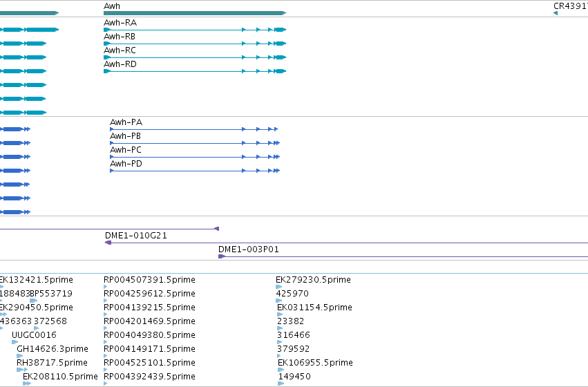This screenshot has width=588, height=387.
Task: Click the CR4391 gene arrow marker
Action: (556, 13)
